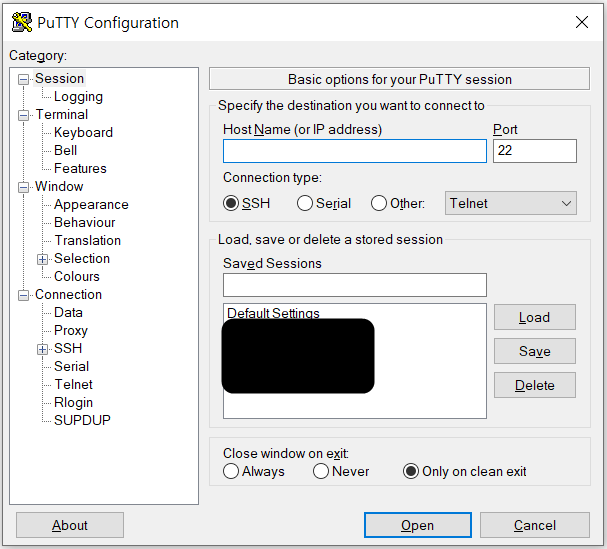The width and height of the screenshot is (607, 549).
Task: Open the Logging category
Action: coord(78,96)
